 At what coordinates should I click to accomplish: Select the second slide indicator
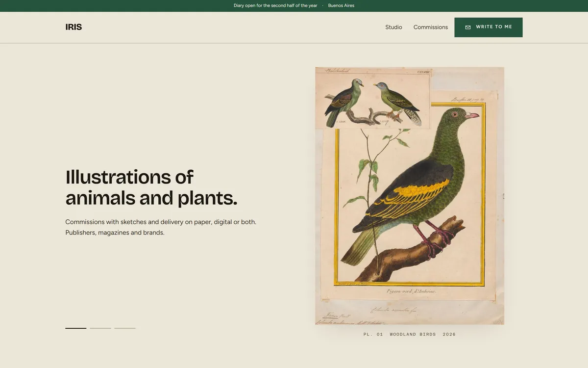pos(100,328)
